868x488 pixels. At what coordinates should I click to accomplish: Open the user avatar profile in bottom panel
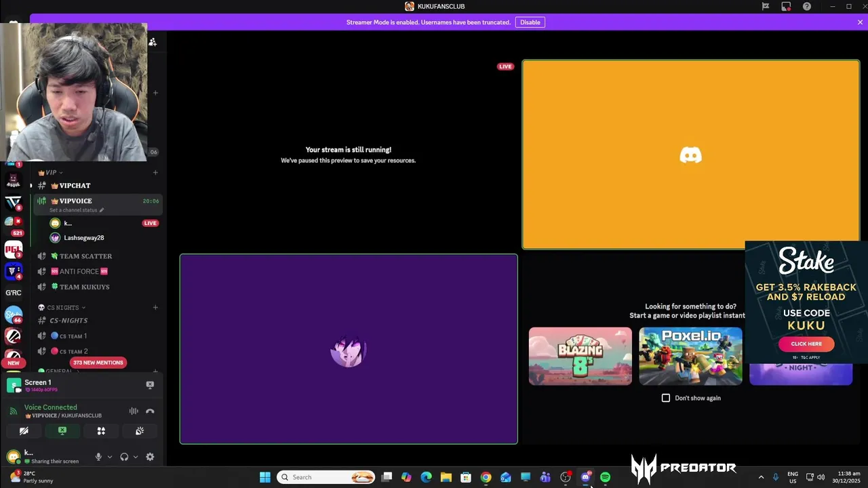pos(14,457)
